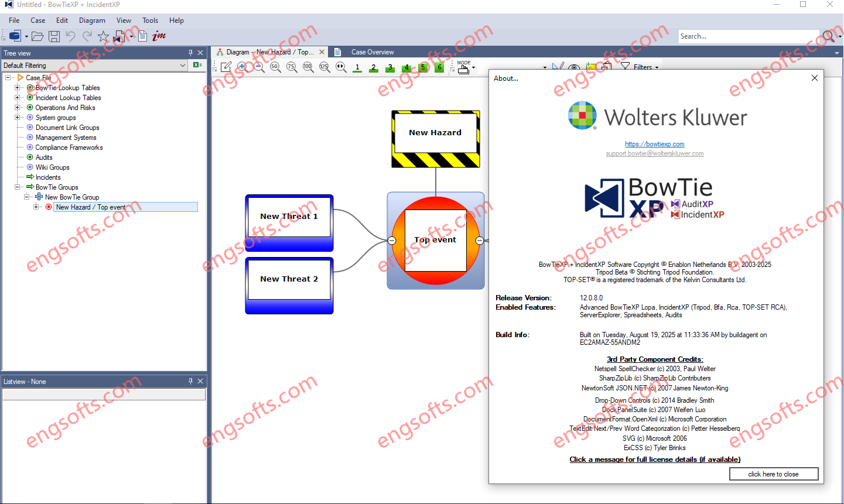Click the search magnifier icon
Screen dimensions: 844x504
[x=828, y=36]
